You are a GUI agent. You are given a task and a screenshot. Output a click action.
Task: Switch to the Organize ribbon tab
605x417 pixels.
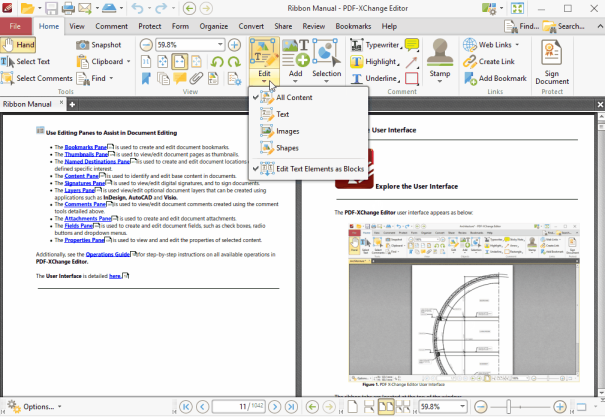(x=213, y=26)
